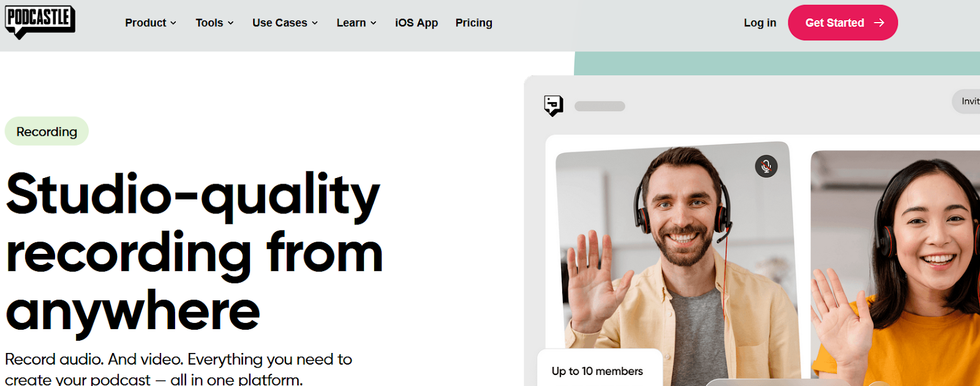
Task: Go to the iOS App page
Action: point(417,23)
